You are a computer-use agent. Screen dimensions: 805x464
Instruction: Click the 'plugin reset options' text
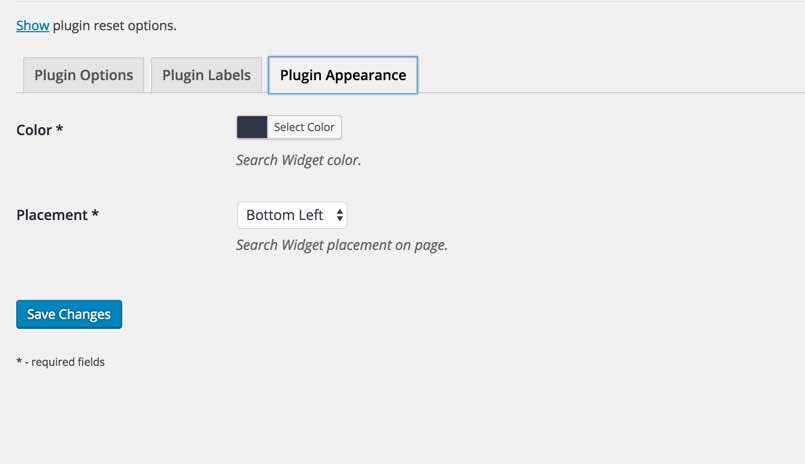point(114,25)
